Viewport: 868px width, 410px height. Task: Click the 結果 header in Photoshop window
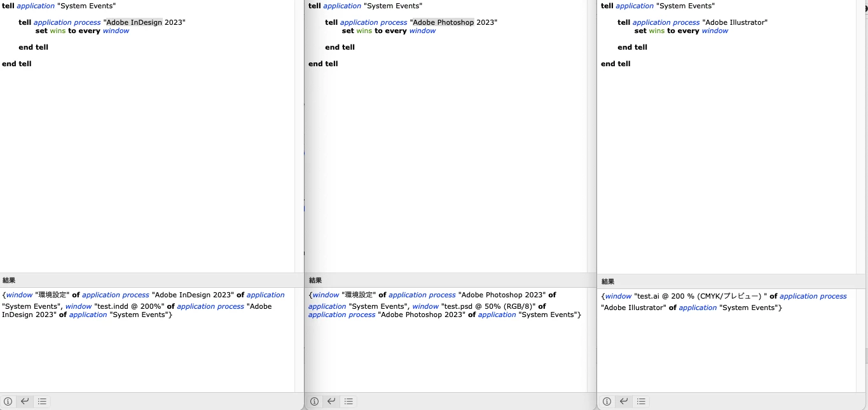coord(315,280)
